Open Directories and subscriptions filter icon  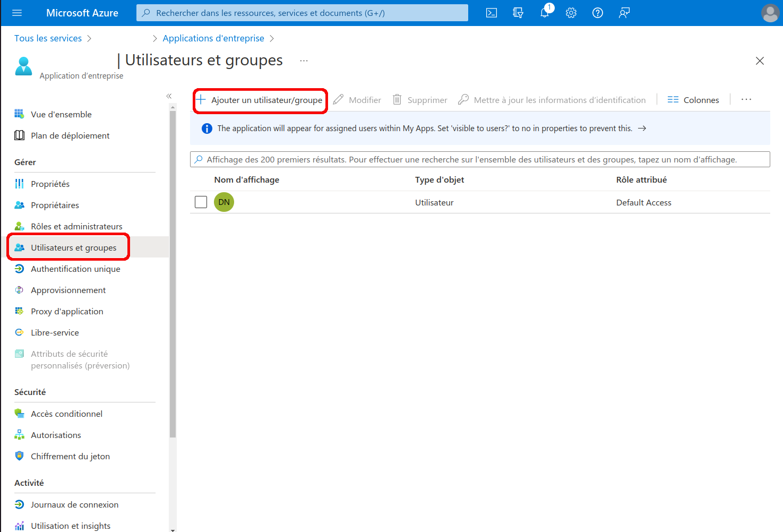point(518,13)
